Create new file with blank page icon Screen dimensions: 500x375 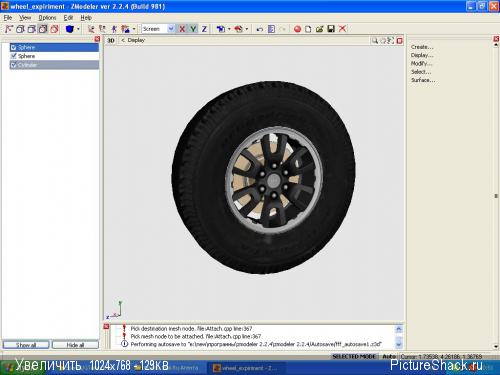pyautogui.click(x=308, y=29)
